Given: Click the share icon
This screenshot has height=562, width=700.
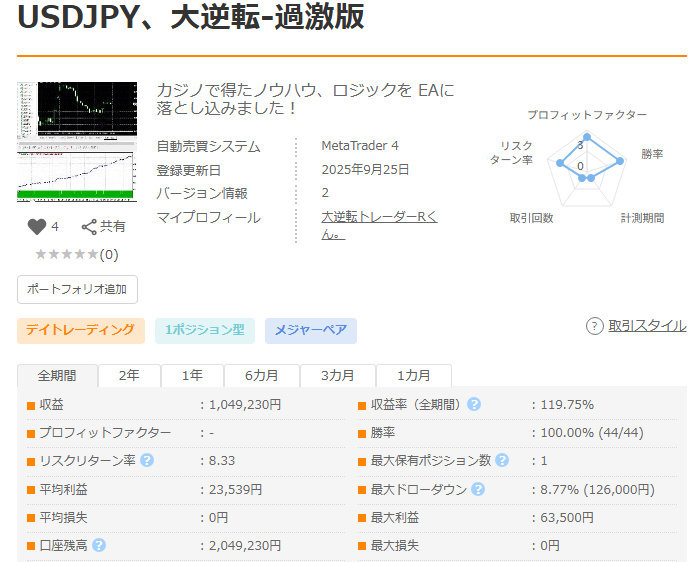Looking at the screenshot, I should [x=89, y=227].
